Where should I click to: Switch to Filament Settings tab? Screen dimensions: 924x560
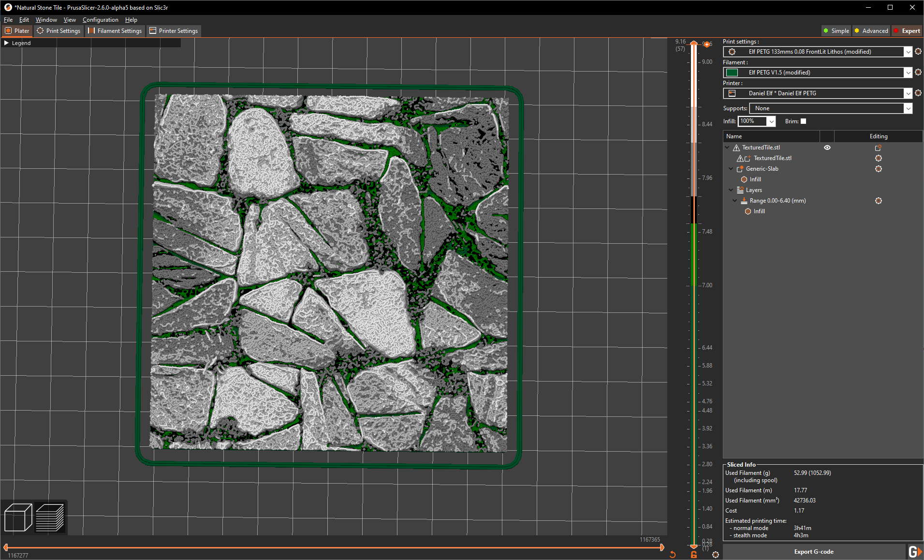[115, 31]
